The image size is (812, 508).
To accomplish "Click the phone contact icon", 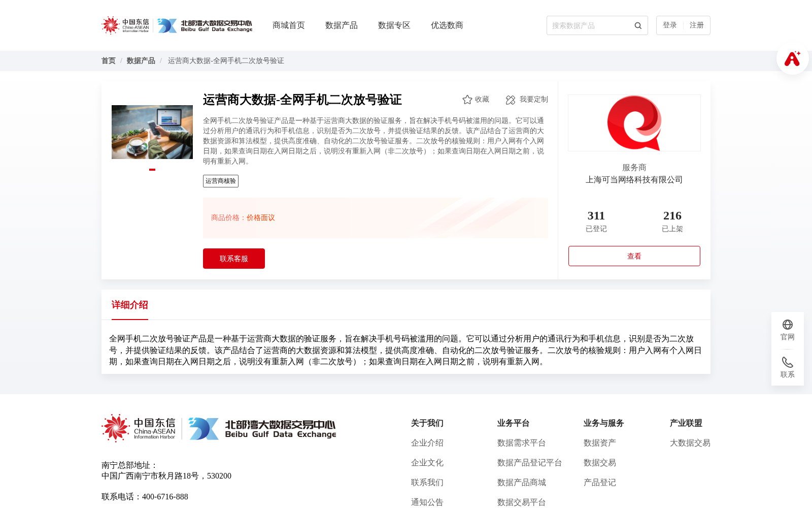I will pyautogui.click(x=788, y=362).
